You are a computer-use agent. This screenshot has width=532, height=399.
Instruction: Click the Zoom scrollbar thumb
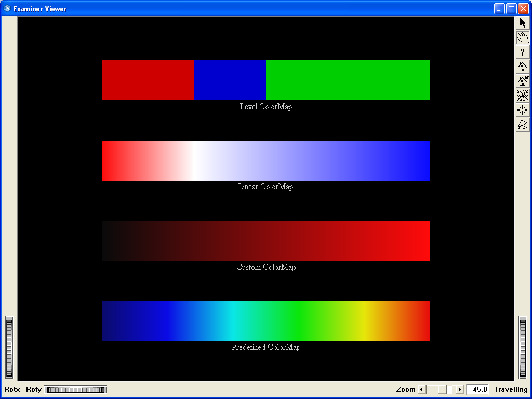point(442,390)
